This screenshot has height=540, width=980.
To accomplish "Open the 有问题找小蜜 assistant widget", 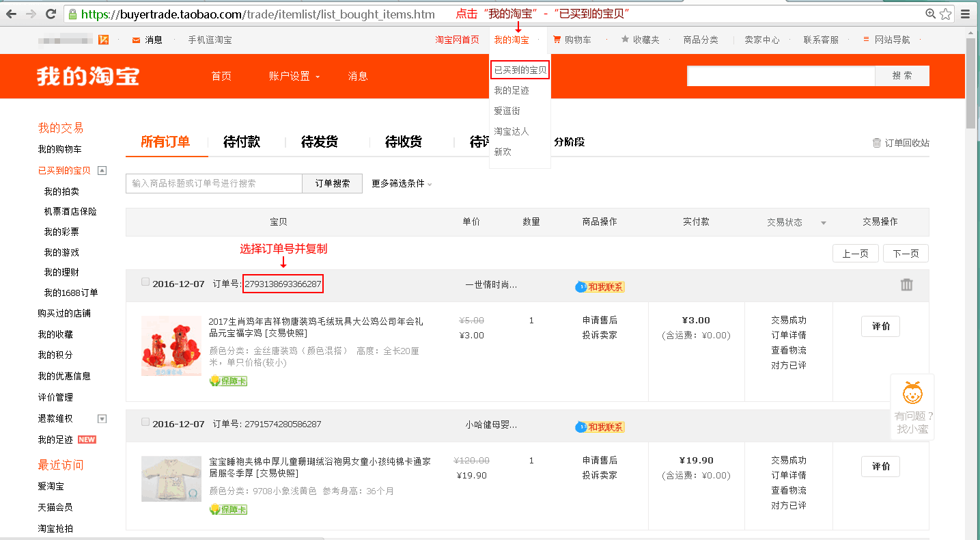I will point(912,407).
